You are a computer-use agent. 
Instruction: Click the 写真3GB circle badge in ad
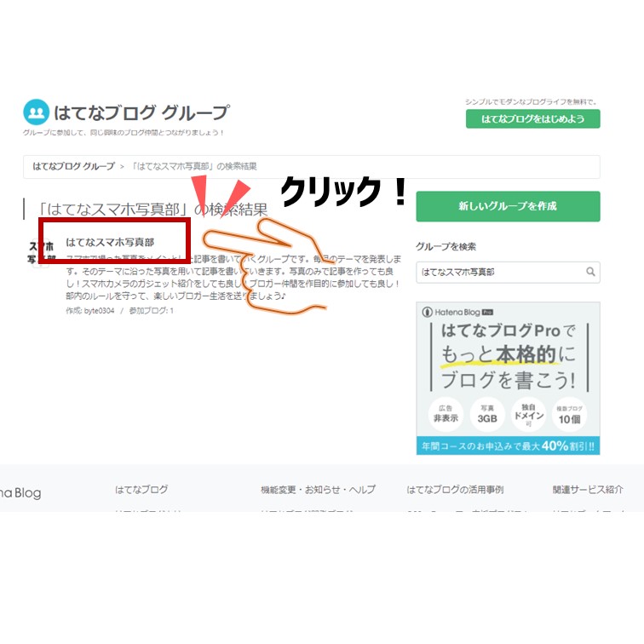(487, 414)
